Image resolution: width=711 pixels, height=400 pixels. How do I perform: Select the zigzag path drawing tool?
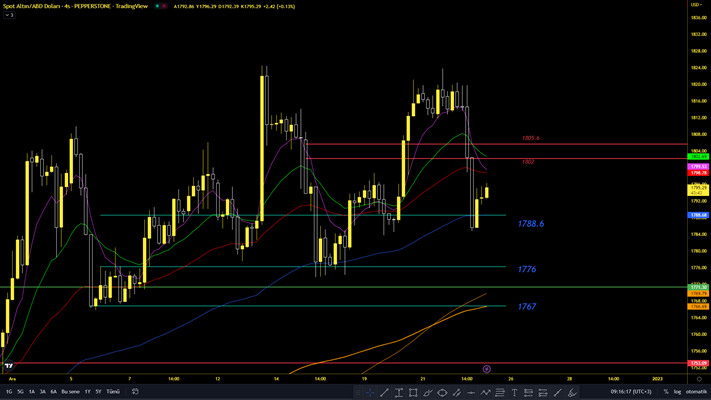tap(486, 393)
